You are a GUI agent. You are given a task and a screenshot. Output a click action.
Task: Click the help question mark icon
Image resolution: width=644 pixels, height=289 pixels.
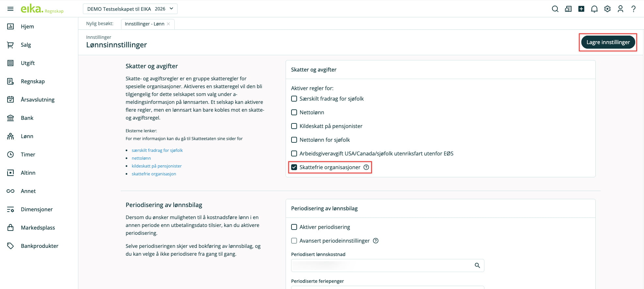pos(634,9)
